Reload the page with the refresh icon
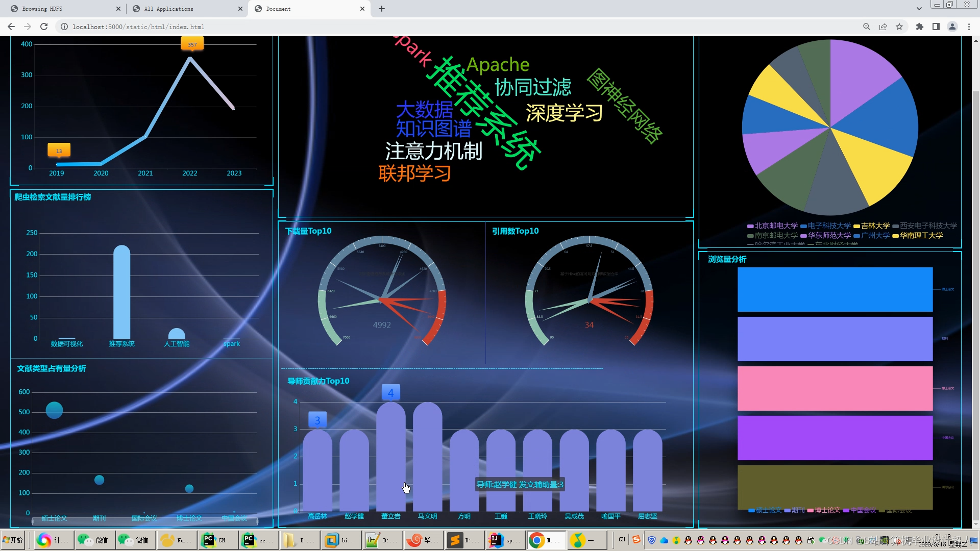 (x=44, y=27)
